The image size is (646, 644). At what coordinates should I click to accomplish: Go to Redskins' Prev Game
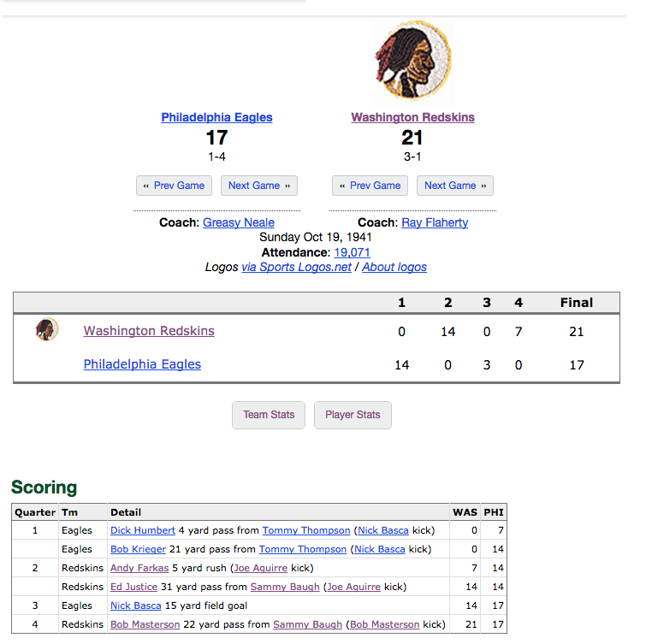370,186
